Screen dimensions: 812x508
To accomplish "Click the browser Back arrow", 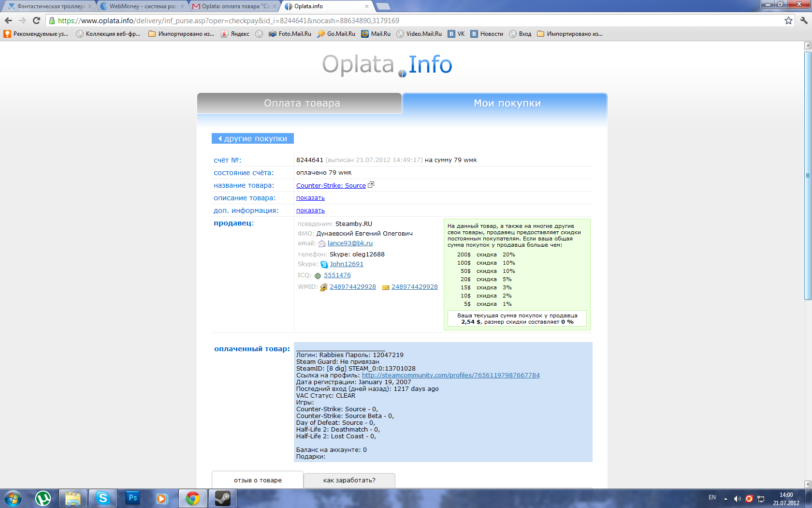I will point(8,20).
